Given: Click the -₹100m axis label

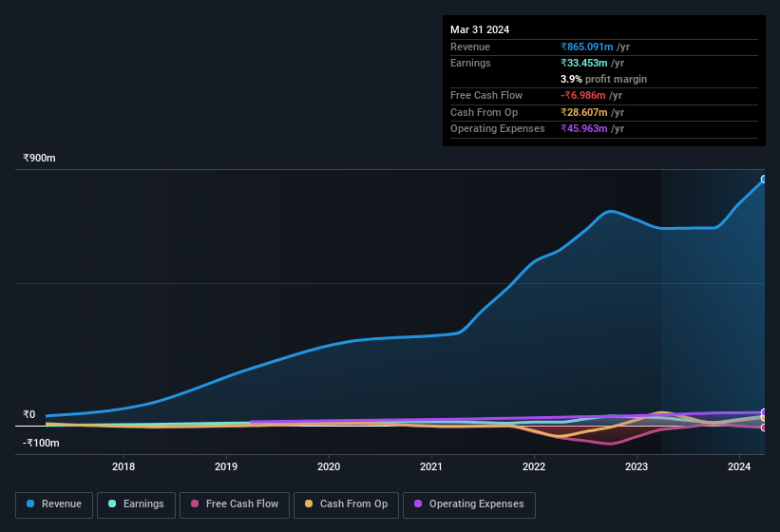Looking at the screenshot, I should pos(41,443).
